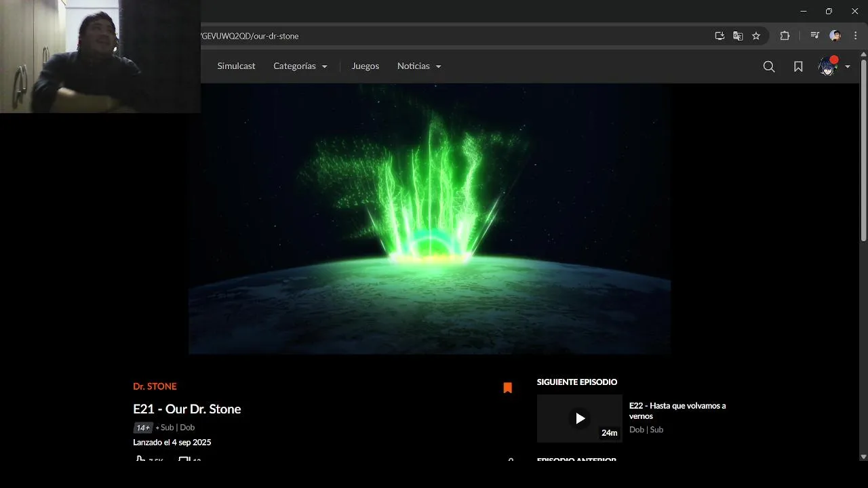
Task: Open the Crunchyroll search magnifier
Action: click(x=768, y=66)
